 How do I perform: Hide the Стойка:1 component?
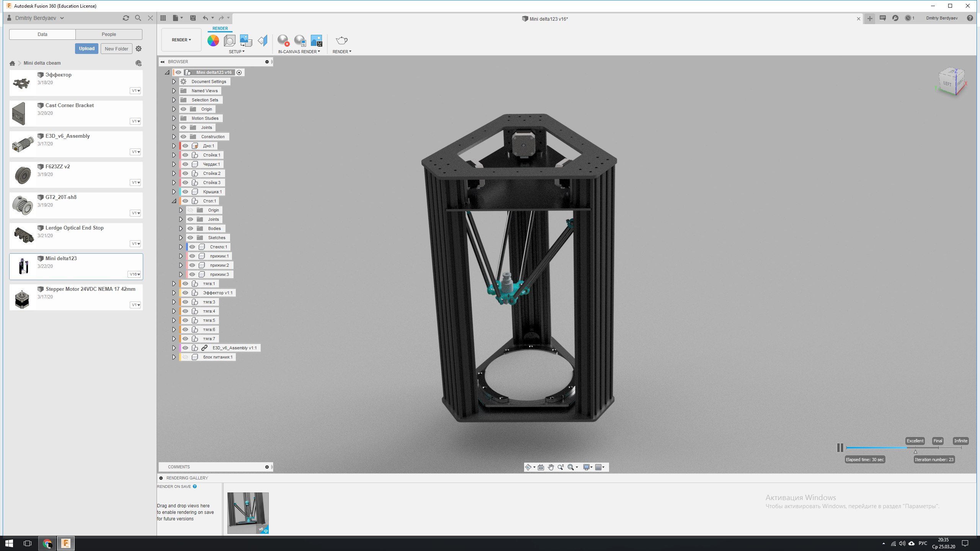(x=185, y=155)
